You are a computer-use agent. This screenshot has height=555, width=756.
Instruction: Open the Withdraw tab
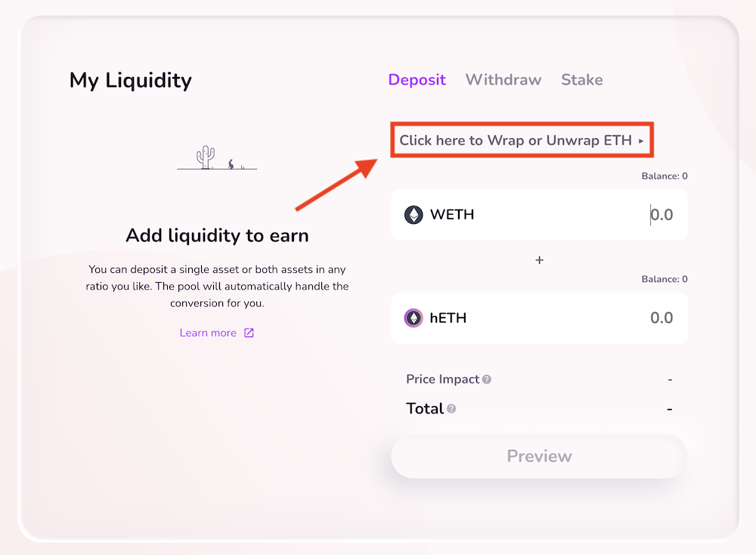[503, 80]
